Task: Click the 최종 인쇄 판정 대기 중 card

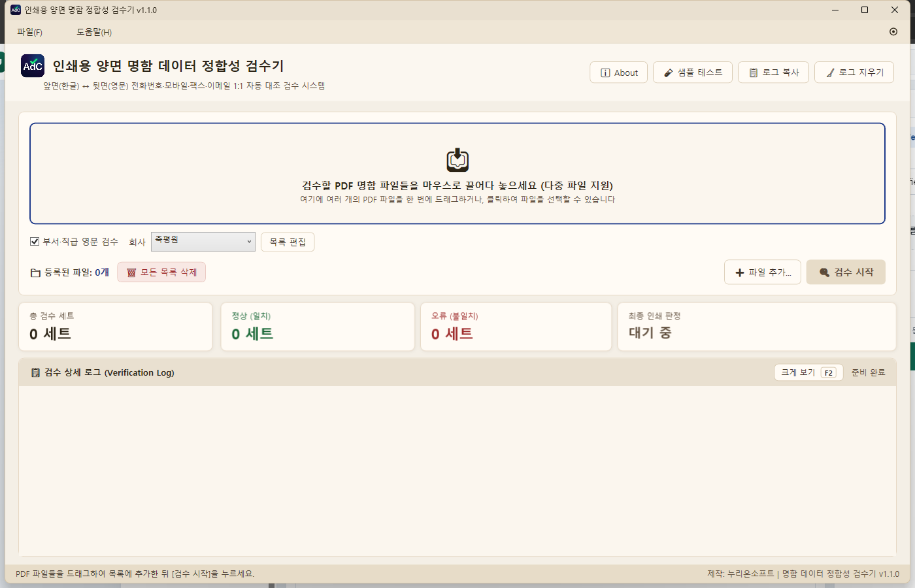Action: click(x=757, y=327)
